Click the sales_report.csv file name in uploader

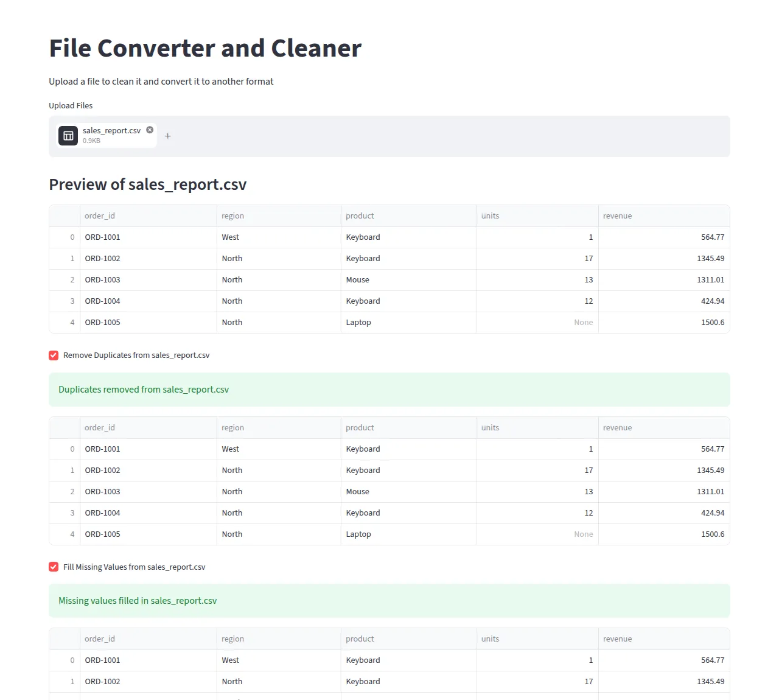pyautogui.click(x=111, y=130)
